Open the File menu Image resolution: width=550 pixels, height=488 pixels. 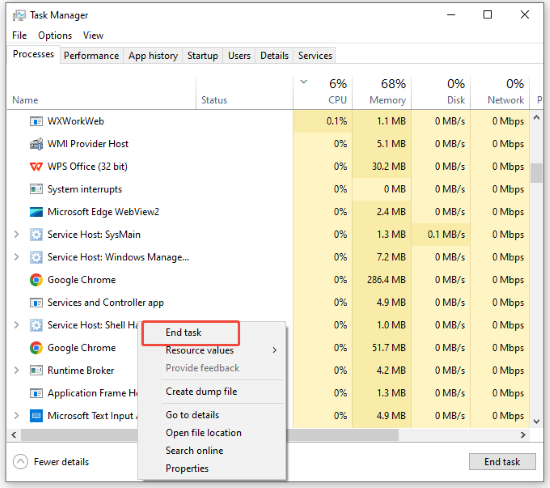[x=19, y=35]
